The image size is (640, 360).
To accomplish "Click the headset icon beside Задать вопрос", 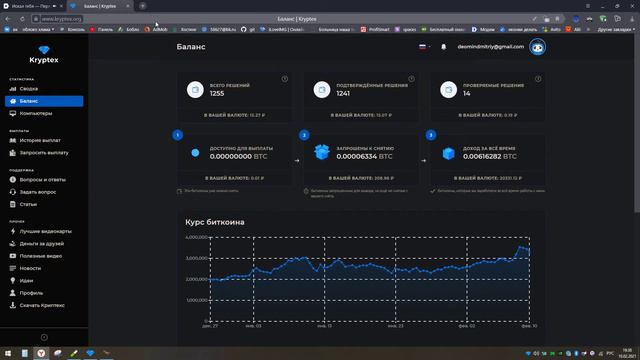I will coord(13,192).
